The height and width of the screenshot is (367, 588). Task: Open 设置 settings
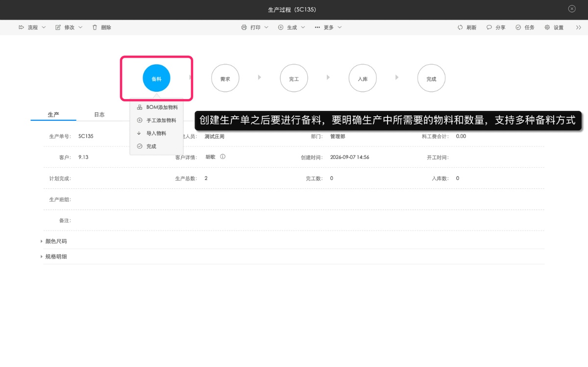(x=554, y=27)
